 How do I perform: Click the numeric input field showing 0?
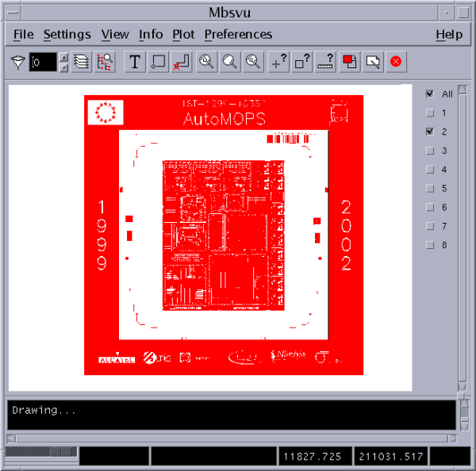pos(43,62)
